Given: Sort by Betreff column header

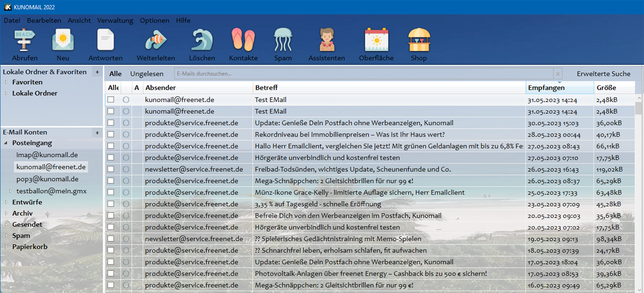Looking at the screenshot, I should click(389, 87).
